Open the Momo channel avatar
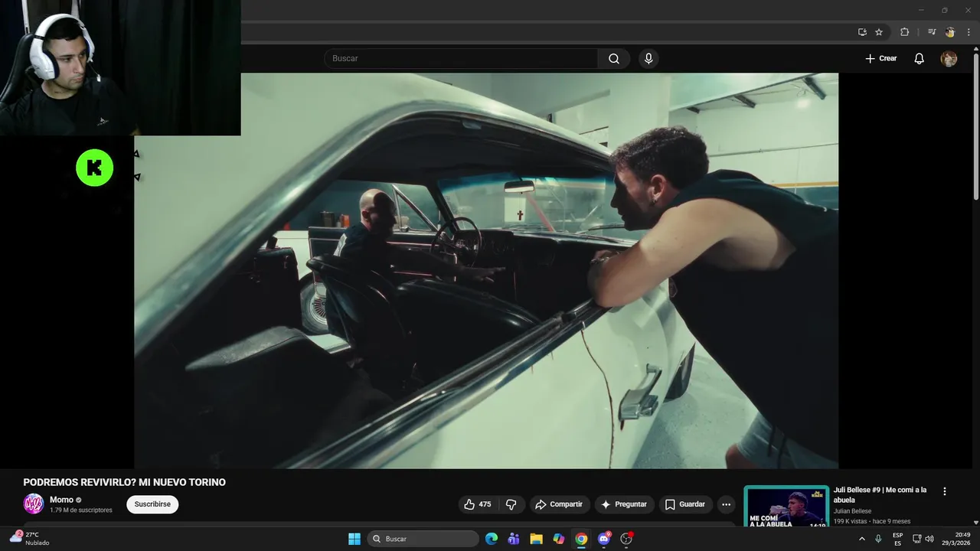This screenshot has height=551, width=980. (x=34, y=504)
